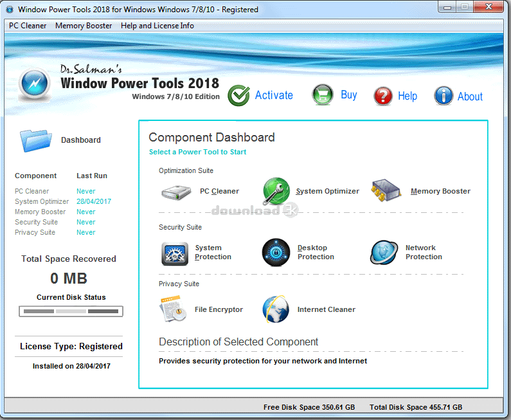Open the PC Cleaner menu
The height and width of the screenshot is (420, 511).
point(28,26)
